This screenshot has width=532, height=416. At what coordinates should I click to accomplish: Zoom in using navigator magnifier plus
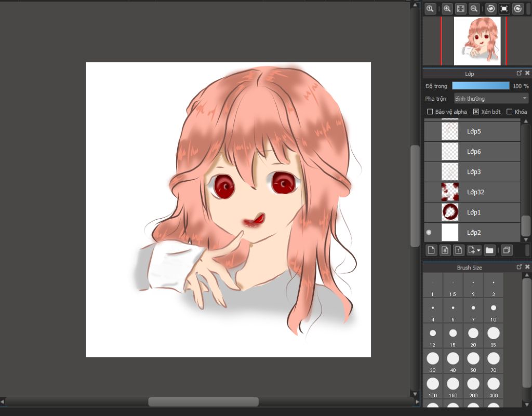[447, 9]
